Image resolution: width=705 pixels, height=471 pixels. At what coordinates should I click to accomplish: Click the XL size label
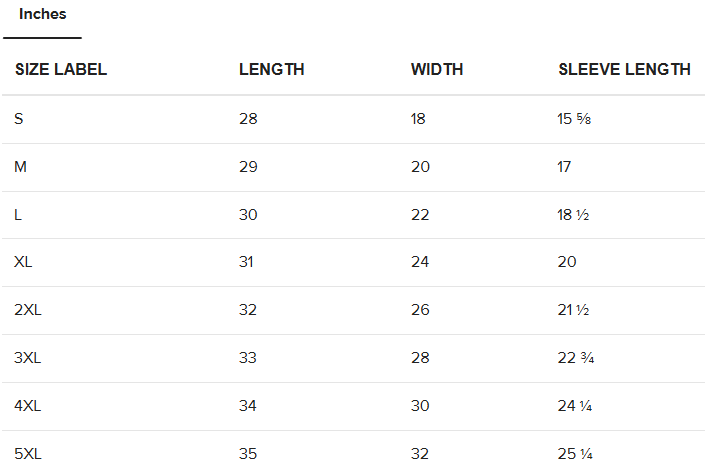click(23, 262)
